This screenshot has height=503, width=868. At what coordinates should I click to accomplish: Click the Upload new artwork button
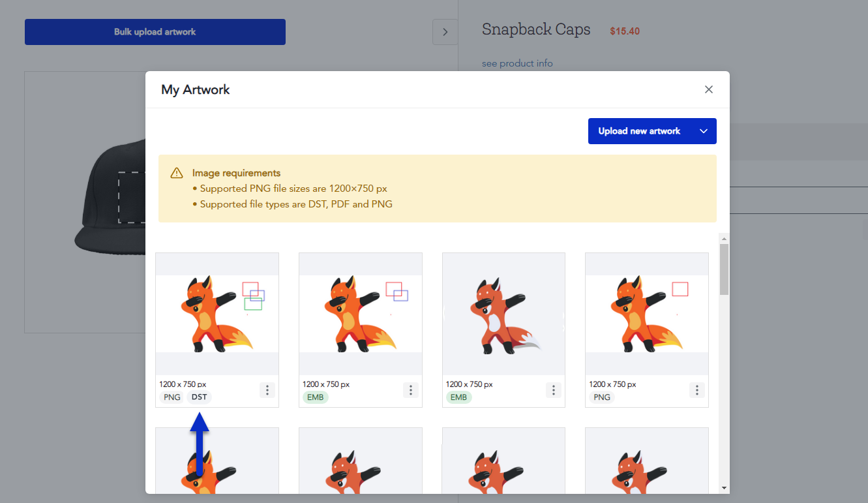(639, 131)
